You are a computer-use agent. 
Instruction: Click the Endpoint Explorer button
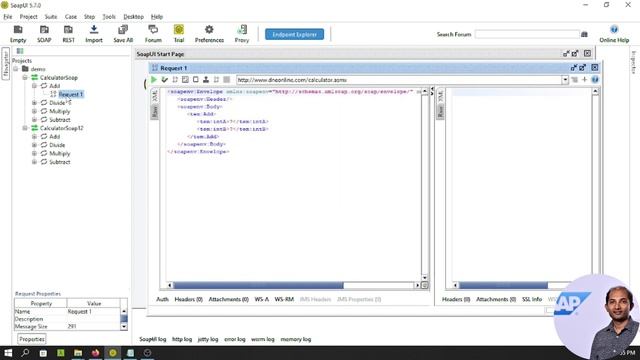(294, 34)
